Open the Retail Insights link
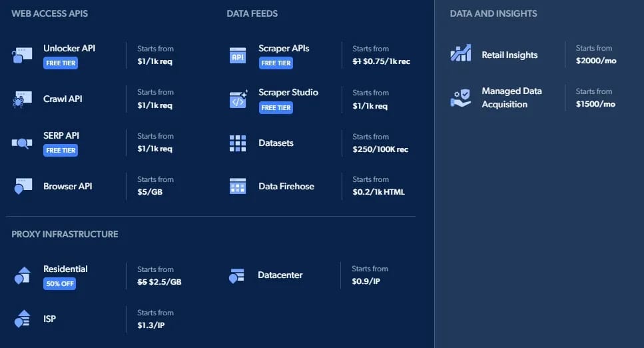The height and width of the screenshot is (348, 644). pos(509,55)
